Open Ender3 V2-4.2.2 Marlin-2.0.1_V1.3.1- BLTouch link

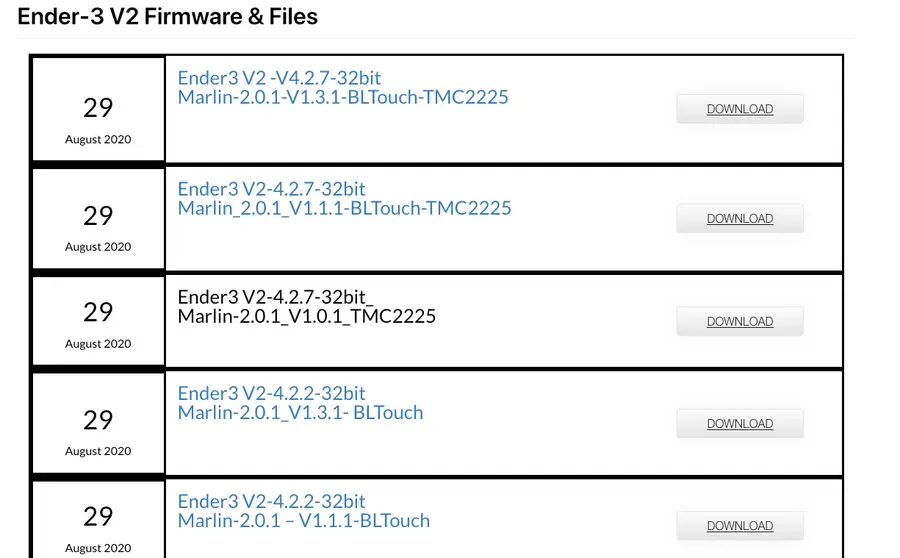(x=300, y=403)
